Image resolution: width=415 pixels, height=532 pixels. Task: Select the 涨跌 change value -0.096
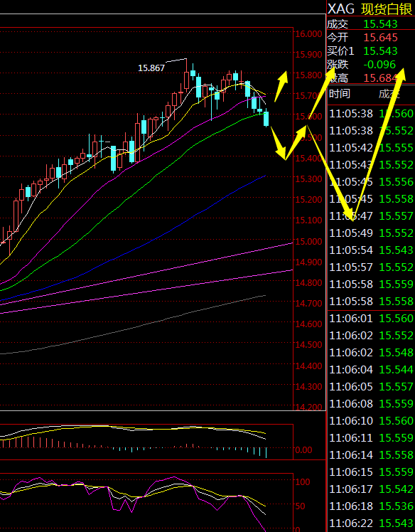coord(379,65)
